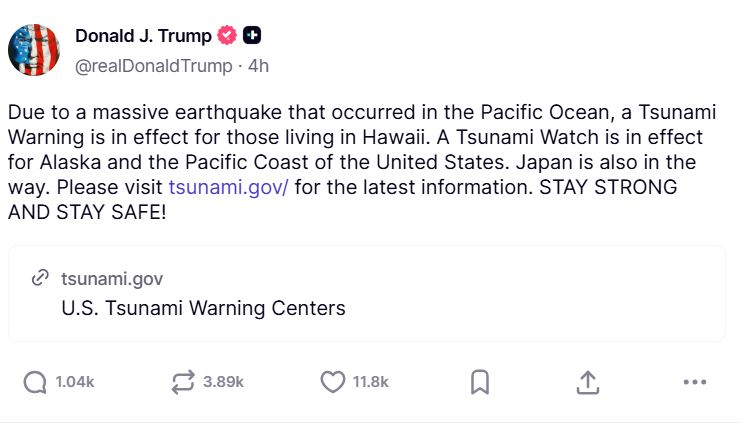741x425 pixels.
Task: Open the U.S. Tsunami Warning Centers card title
Action: click(x=203, y=308)
